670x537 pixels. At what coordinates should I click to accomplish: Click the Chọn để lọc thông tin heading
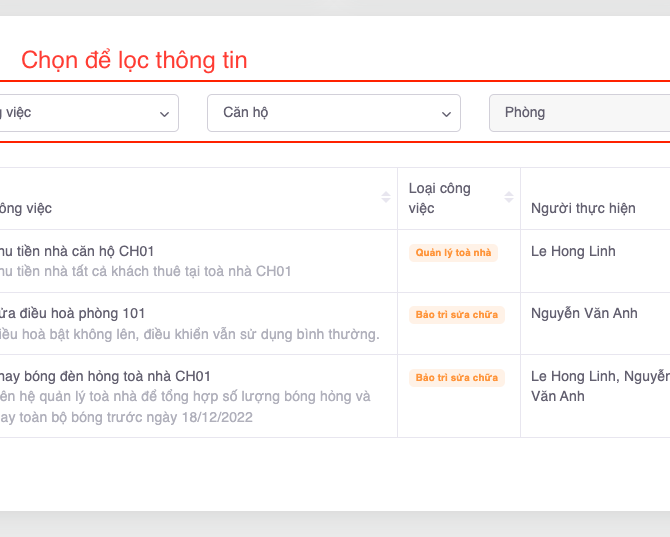tap(134, 60)
